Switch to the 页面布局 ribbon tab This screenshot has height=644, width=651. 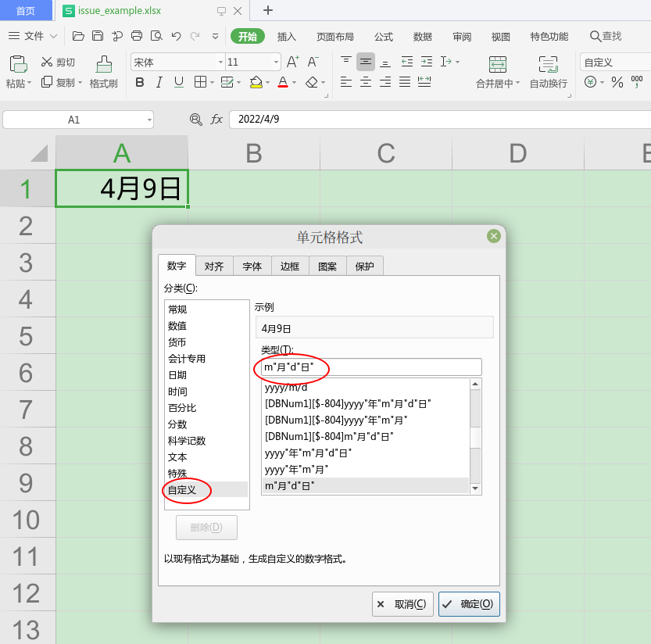point(335,37)
